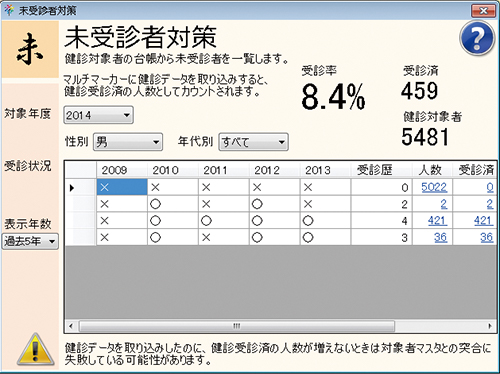Close the 未受診者対策 window

pyautogui.click(x=483, y=11)
